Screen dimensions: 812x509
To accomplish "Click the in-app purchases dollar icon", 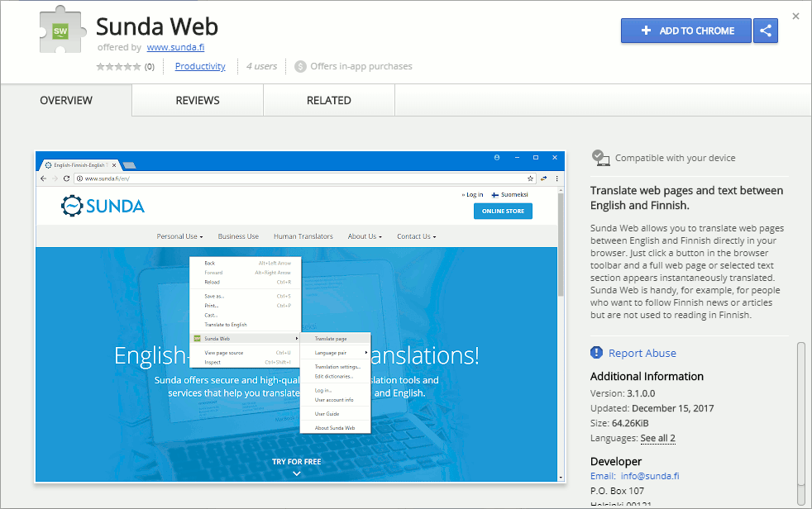I will click(x=300, y=66).
